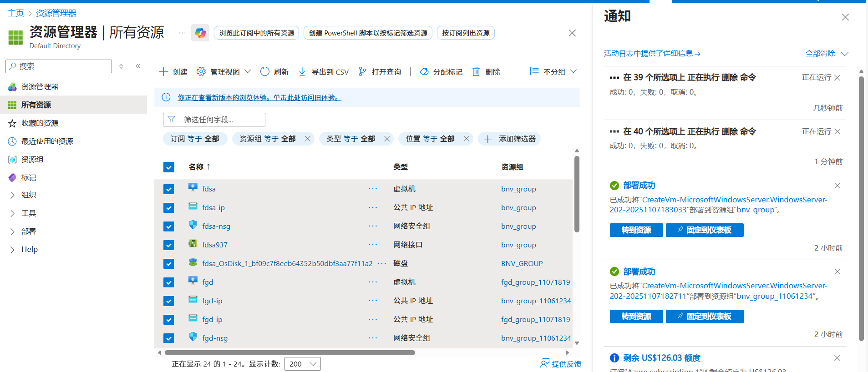
Task: Click the assign tags (分配标记) icon
Action: 424,72
